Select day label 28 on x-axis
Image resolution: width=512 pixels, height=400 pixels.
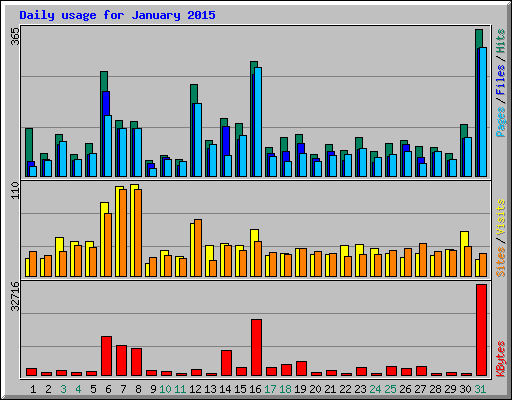[x=435, y=389]
